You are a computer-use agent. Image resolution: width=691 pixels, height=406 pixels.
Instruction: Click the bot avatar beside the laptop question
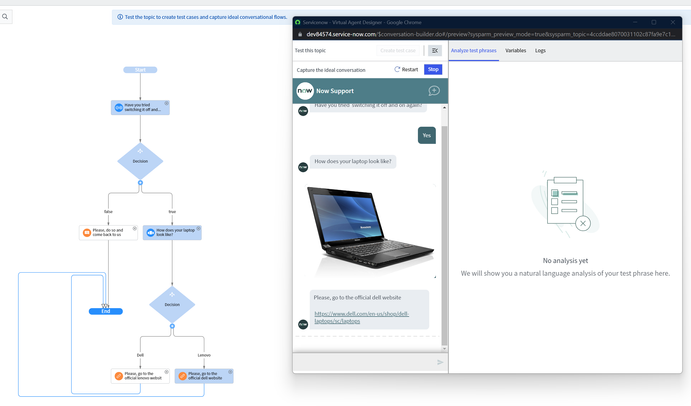303,167
